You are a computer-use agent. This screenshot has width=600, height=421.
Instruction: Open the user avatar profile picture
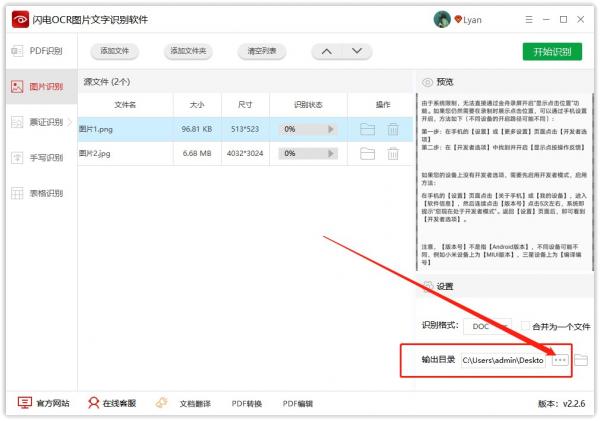[442, 19]
